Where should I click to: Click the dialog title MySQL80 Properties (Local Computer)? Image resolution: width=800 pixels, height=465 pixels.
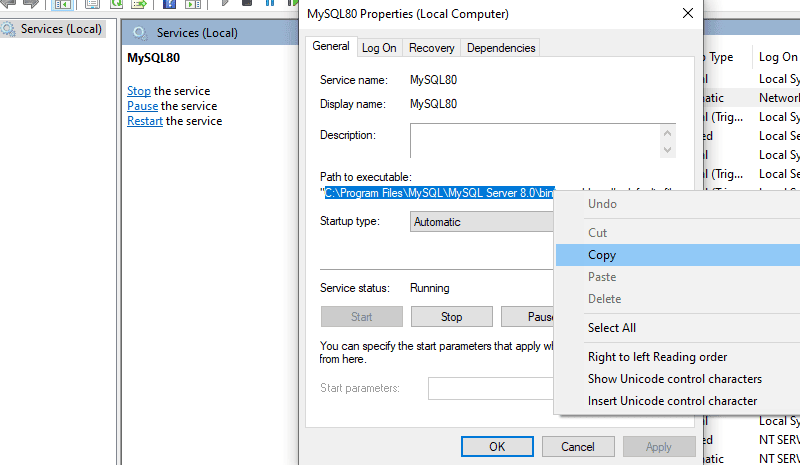click(x=408, y=14)
